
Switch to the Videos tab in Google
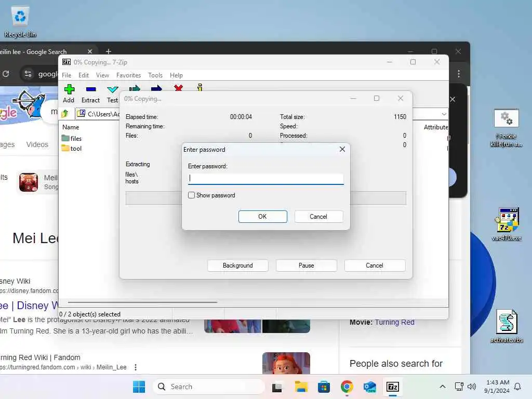coord(37,144)
